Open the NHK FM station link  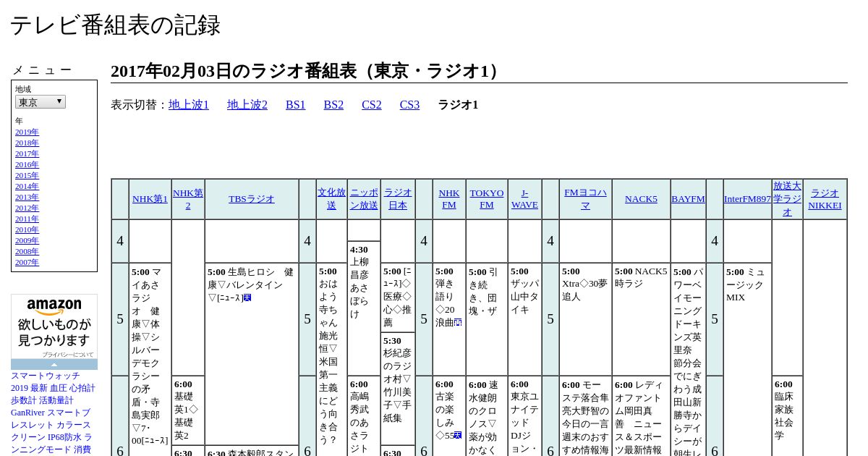point(449,199)
